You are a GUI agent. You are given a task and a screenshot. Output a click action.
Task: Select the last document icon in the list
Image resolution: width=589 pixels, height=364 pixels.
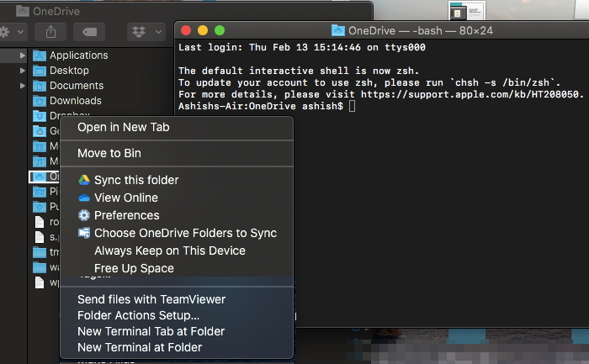[40, 282]
